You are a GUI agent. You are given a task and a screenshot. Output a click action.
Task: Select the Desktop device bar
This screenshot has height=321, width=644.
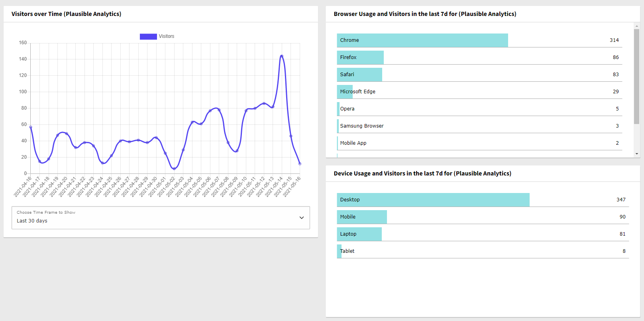point(433,200)
